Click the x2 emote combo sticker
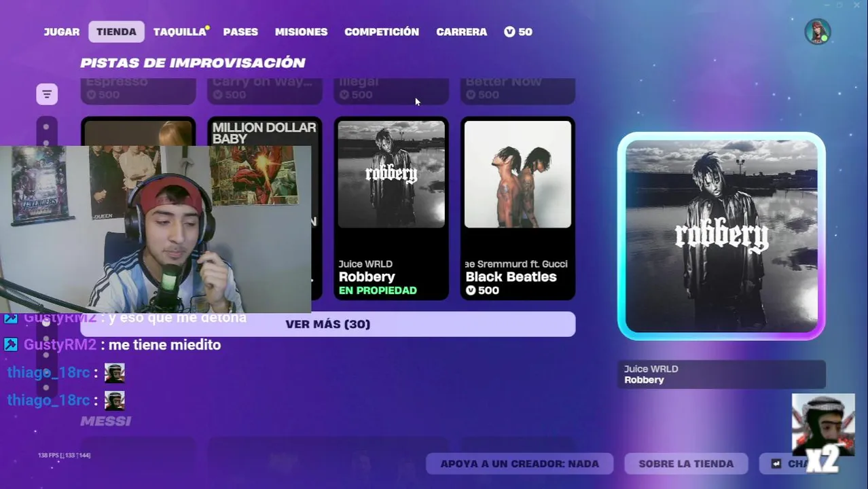 coord(822,433)
